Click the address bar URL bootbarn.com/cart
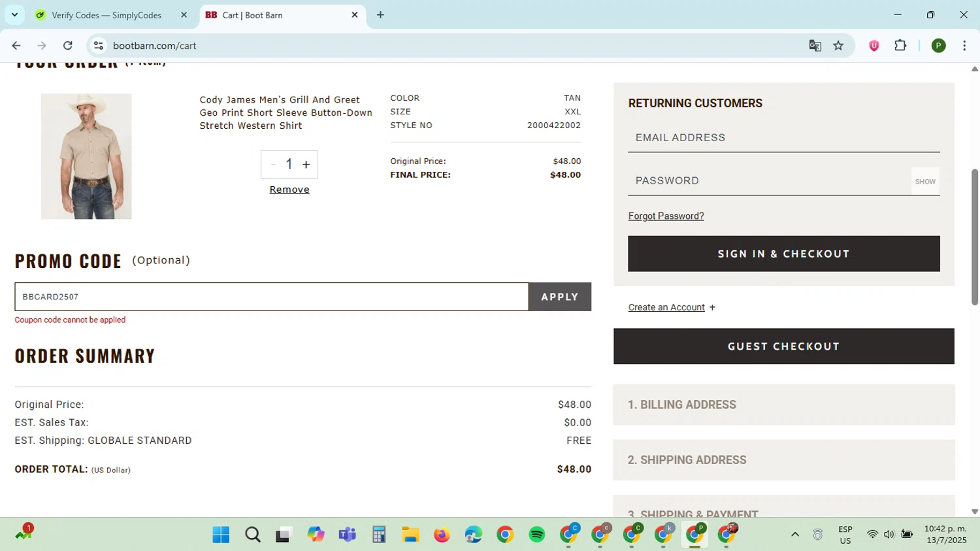Image resolution: width=980 pixels, height=551 pixels. (155, 46)
